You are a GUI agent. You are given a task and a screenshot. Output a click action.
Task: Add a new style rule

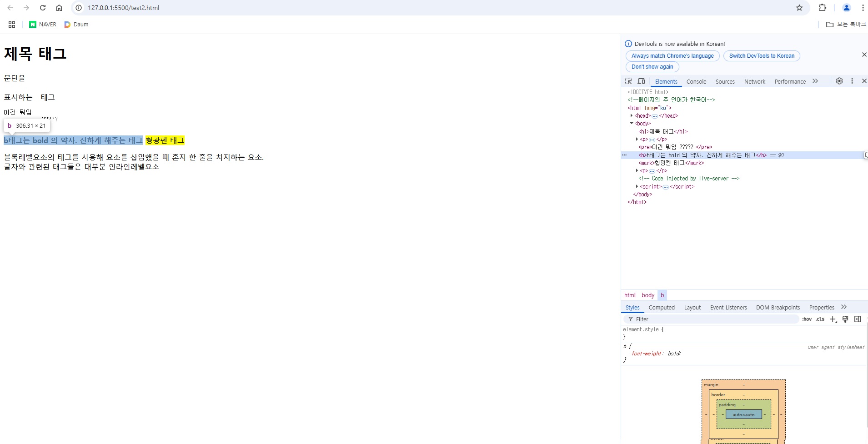coord(833,319)
